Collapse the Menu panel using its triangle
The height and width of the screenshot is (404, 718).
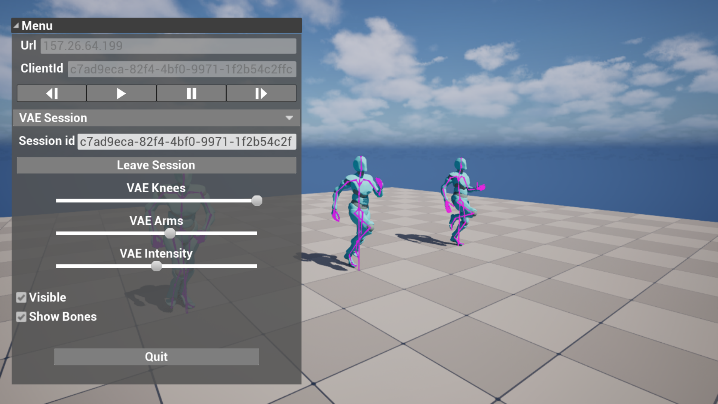pyautogui.click(x=16, y=26)
